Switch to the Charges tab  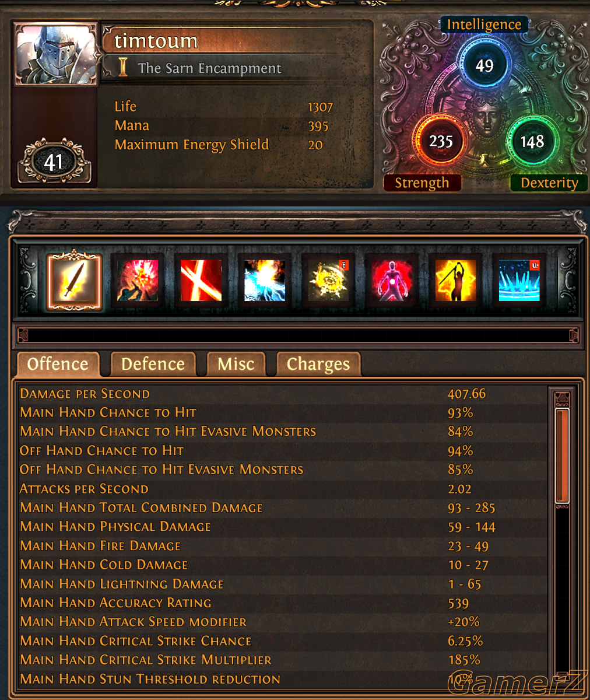(x=318, y=364)
